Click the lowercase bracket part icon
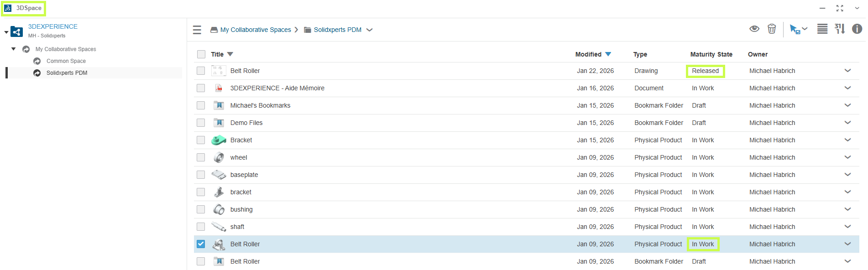 point(219,192)
